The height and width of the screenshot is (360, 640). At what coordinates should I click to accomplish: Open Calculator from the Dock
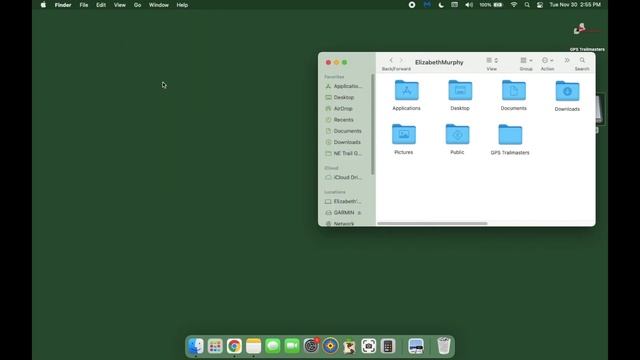coord(388,346)
